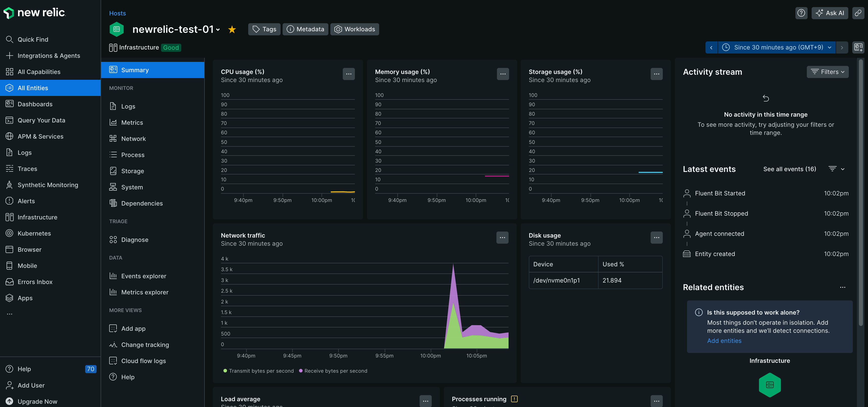Open the Filters dropdown in Activity stream

tap(828, 72)
